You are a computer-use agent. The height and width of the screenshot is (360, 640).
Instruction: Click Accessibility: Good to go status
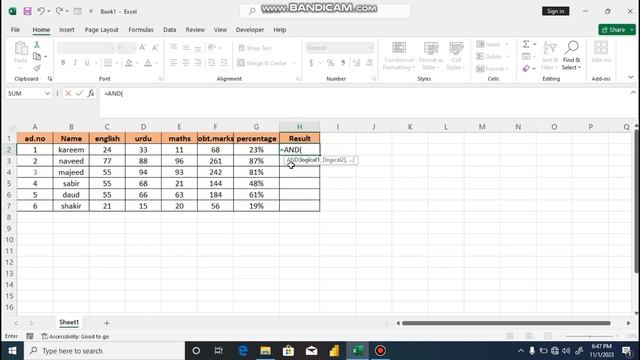76,336
